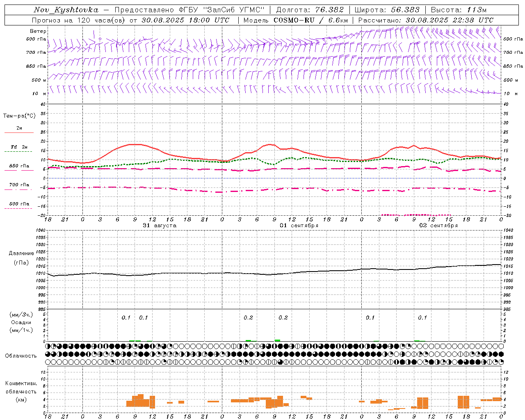Click the (гПа) pressure unit label
The height and width of the screenshot is (420, 525).
pos(21,263)
